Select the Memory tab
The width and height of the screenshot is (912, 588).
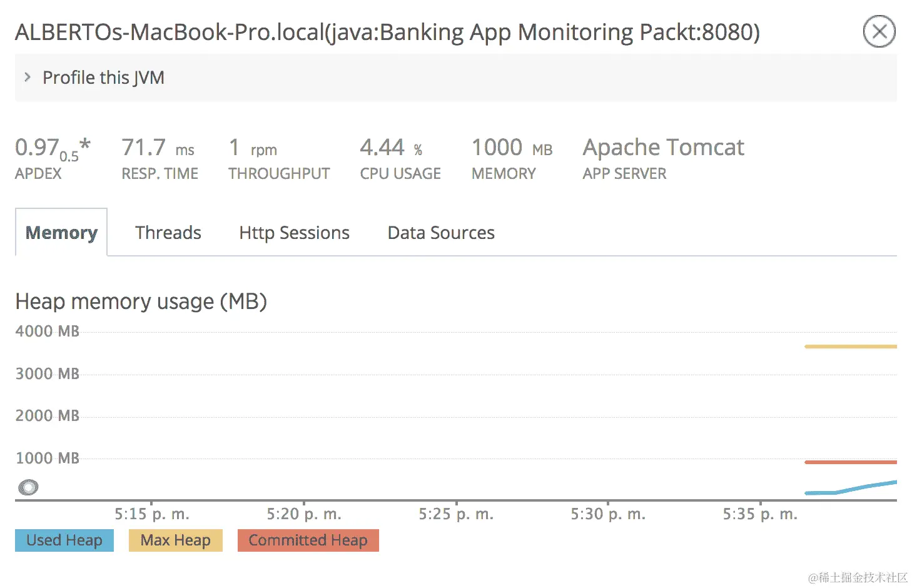click(61, 233)
